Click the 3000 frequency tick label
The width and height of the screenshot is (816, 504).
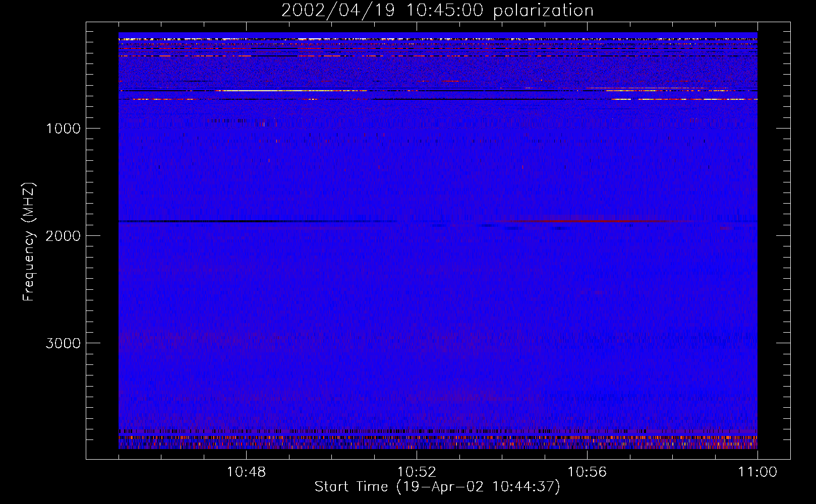pos(63,343)
